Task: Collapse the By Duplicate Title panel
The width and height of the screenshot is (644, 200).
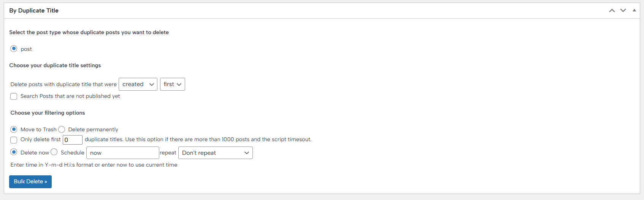Action: click(634, 11)
